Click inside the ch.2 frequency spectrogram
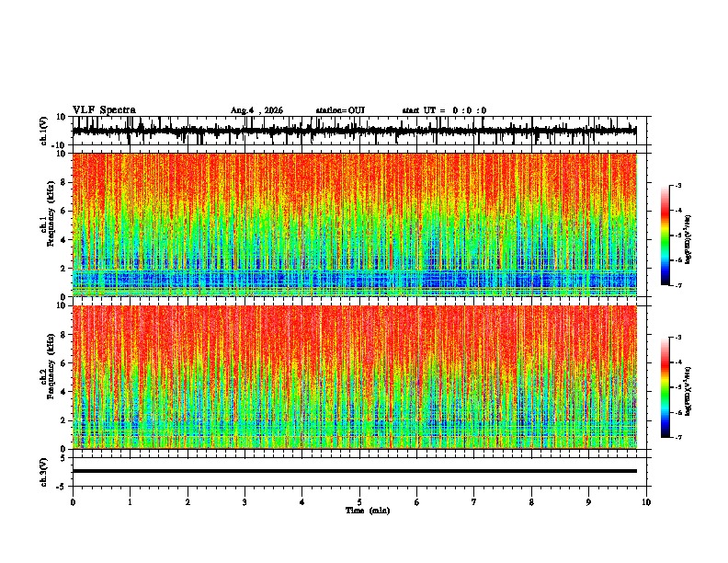Viewport: 728px width, 563px height. pos(355,377)
